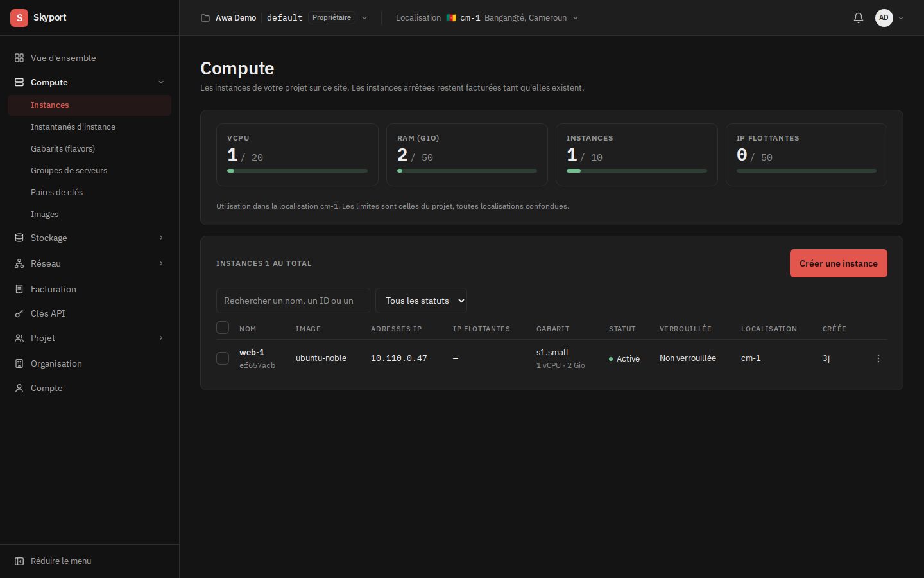Screen dimensions: 924x578
Task: Toggle the select-all instances checkbox
Action: 223,328
